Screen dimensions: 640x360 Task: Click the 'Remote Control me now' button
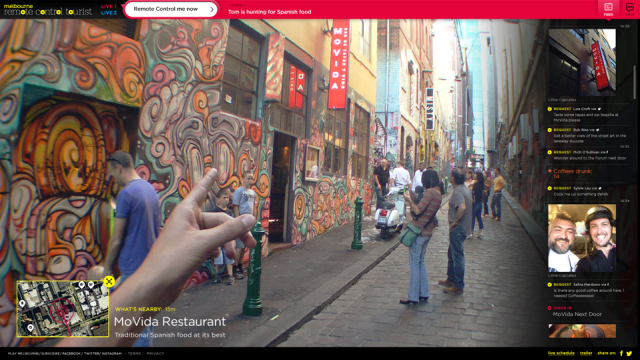pyautogui.click(x=171, y=9)
